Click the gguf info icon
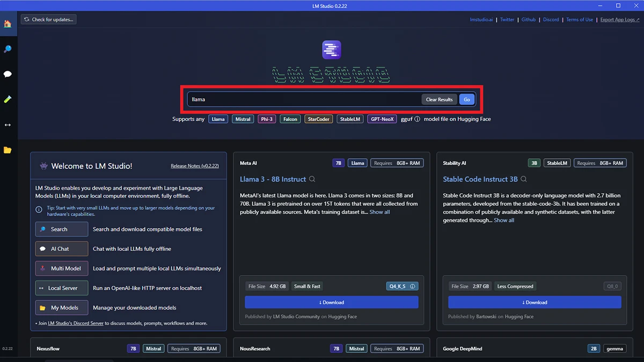Viewport: 644px width, 362px height. (x=417, y=119)
